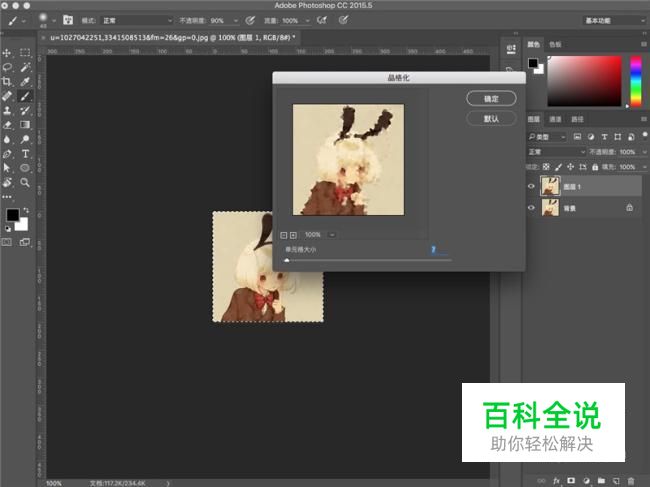
Task: Filter layers by smart objects
Action: tap(631, 136)
